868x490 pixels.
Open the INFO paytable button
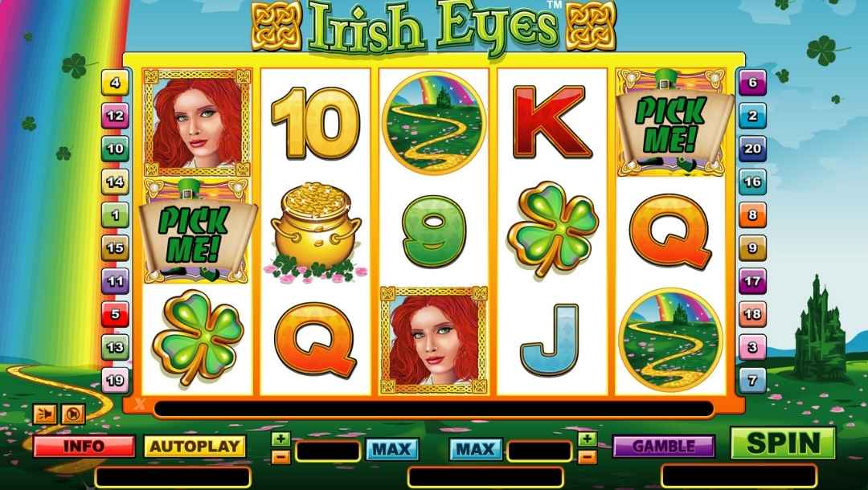coord(84,447)
